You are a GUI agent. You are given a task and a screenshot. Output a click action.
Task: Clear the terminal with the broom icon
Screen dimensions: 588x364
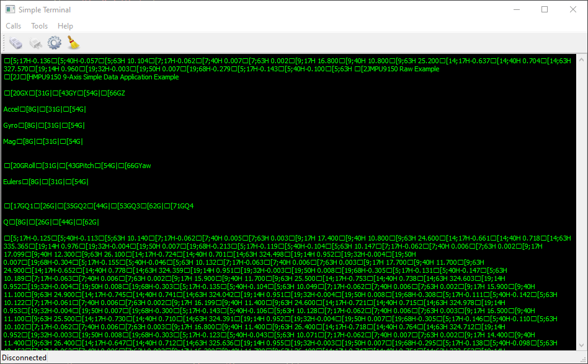coord(73,43)
